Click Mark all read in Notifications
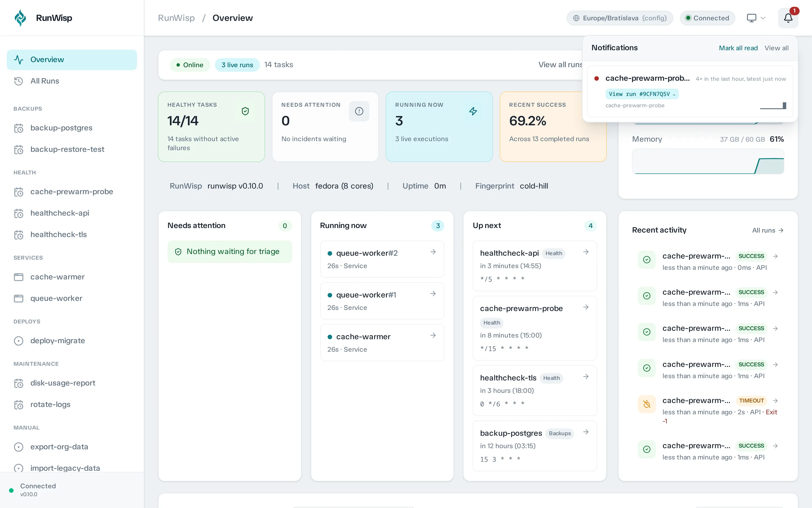This screenshot has height=508, width=812. 738,48
